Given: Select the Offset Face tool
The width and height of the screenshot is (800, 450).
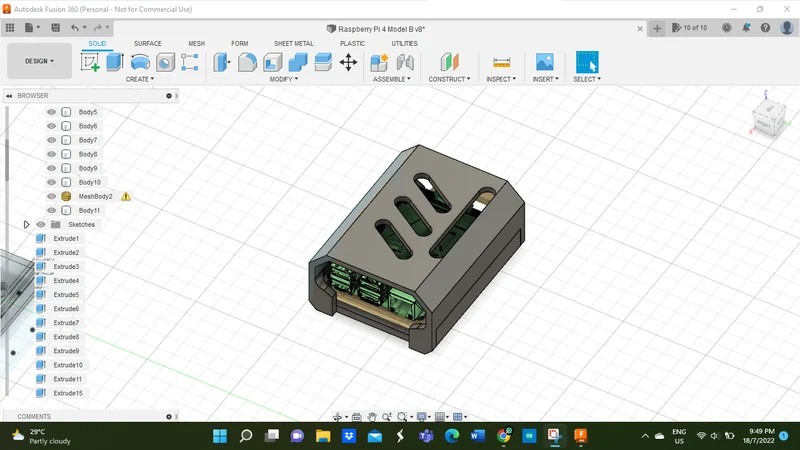Looking at the screenshot, I should (x=323, y=62).
